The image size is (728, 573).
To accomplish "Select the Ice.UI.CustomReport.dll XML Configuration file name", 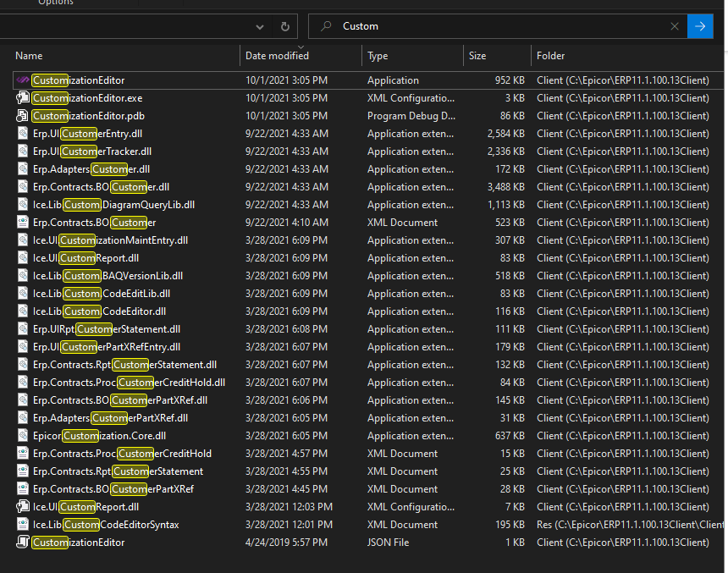I will pyautogui.click(x=85, y=507).
